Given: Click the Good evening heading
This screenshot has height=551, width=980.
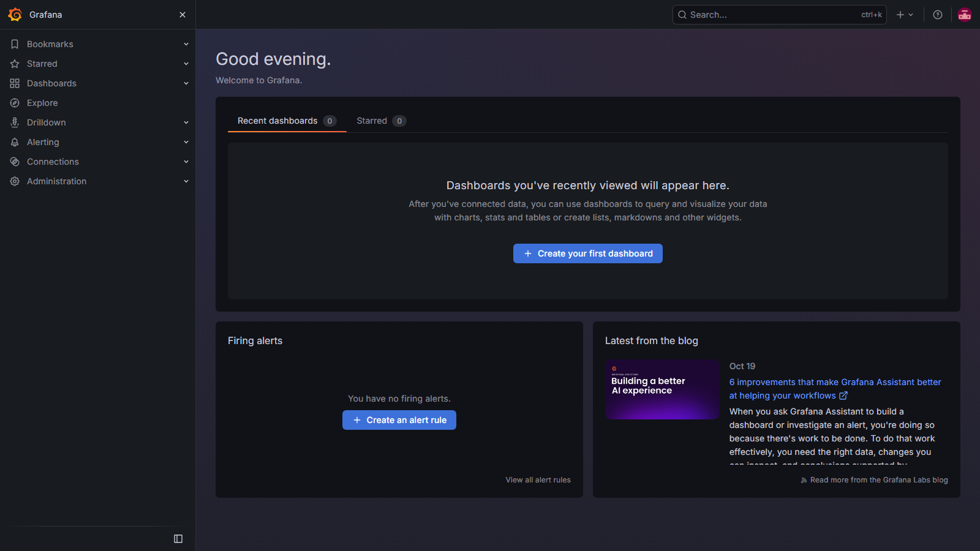Looking at the screenshot, I should point(273,59).
